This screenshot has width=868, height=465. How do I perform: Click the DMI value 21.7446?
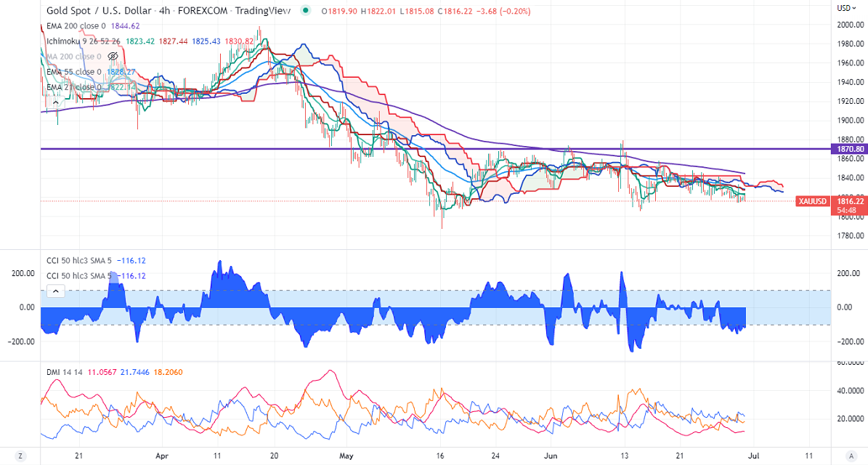(136, 372)
